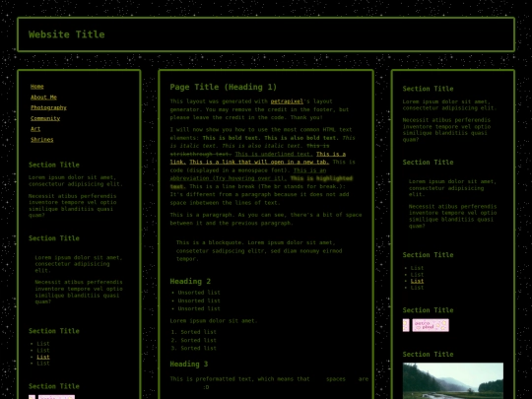532x399 pixels.
Task: Click the 'Heading 3' heading
Action: coord(189,365)
